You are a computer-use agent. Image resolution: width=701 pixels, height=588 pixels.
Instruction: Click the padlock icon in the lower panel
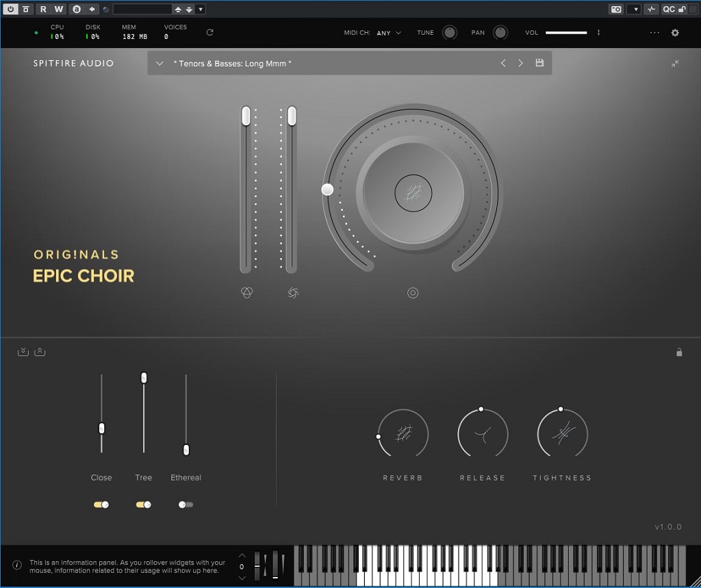[x=679, y=353]
